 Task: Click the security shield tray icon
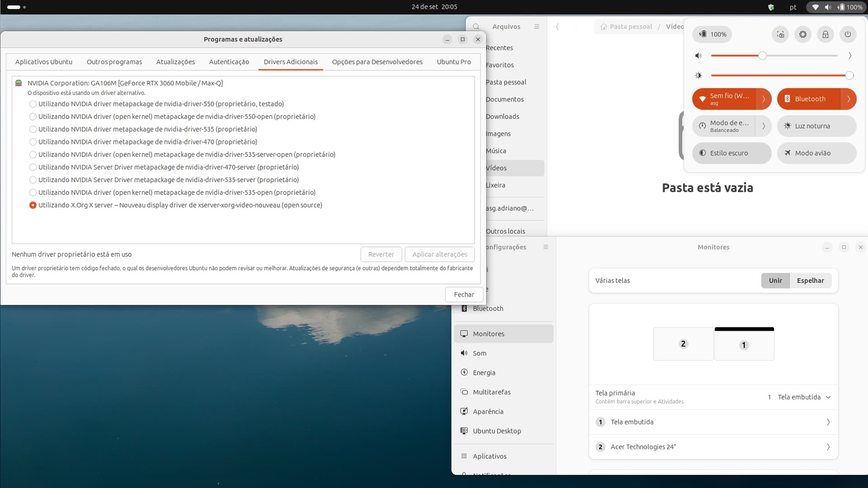771,7
